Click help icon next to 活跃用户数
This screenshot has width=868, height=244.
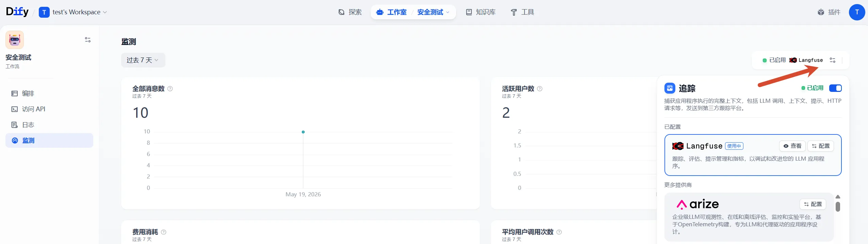click(x=540, y=89)
